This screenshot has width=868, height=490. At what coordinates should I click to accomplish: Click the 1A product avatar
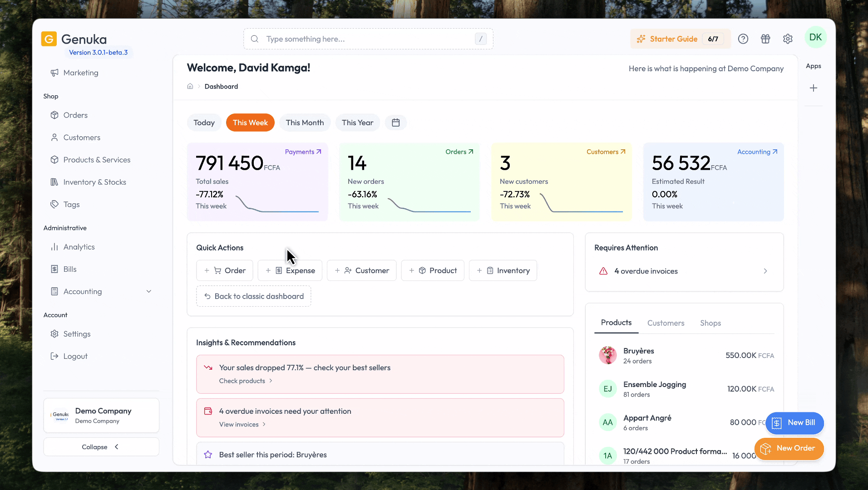pos(607,456)
